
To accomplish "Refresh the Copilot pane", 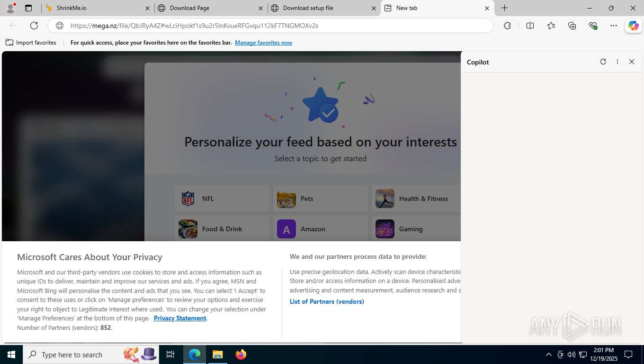I will (603, 62).
